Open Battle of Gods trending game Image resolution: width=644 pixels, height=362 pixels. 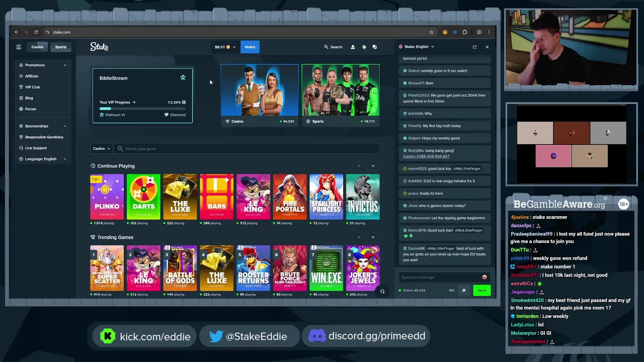pyautogui.click(x=180, y=268)
